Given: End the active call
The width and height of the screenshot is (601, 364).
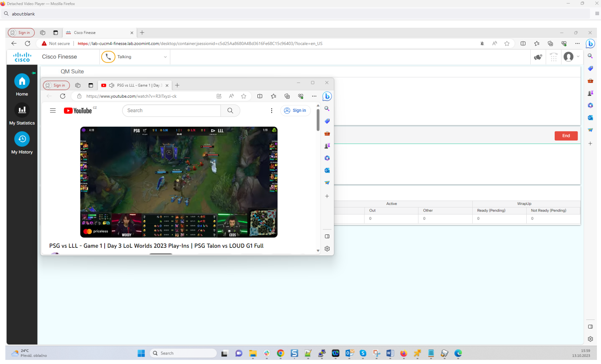Looking at the screenshot, I should click(566, 136).
